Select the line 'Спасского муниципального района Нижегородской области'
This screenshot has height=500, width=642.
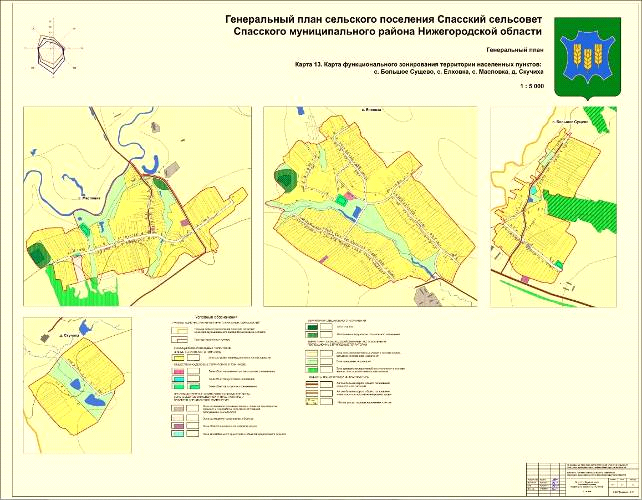pyautogui.click(x=387, y=32)
